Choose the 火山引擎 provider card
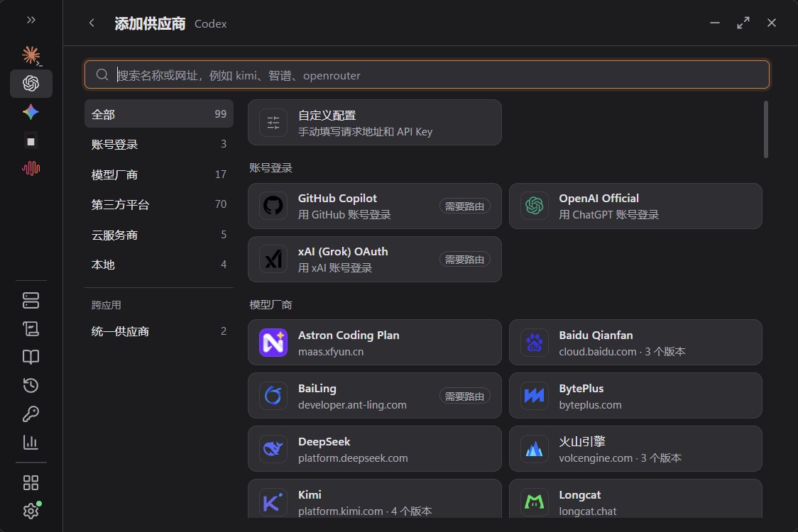The height and width of the screenshot is (532, 798). (635, 448)
